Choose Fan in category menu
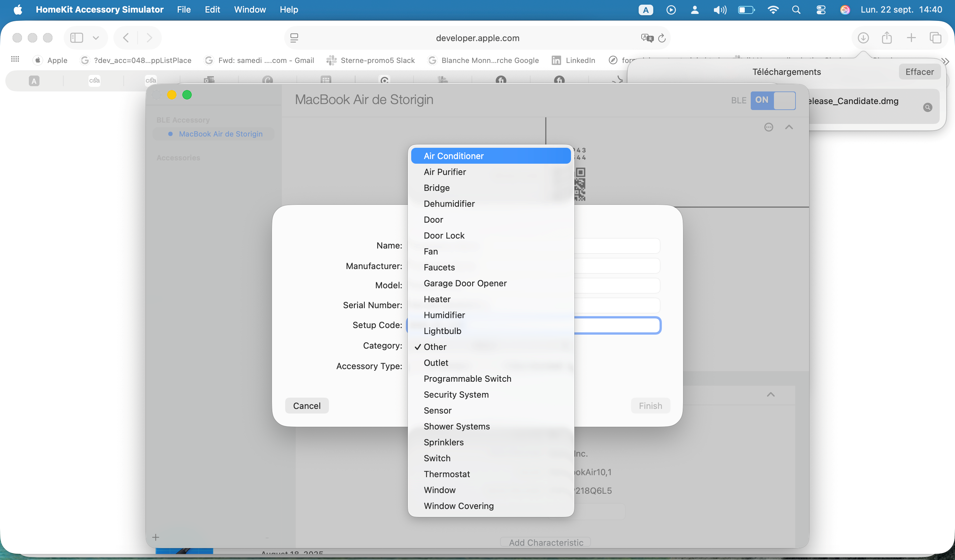This screenshot has height=560, width=955. (491, 252)
